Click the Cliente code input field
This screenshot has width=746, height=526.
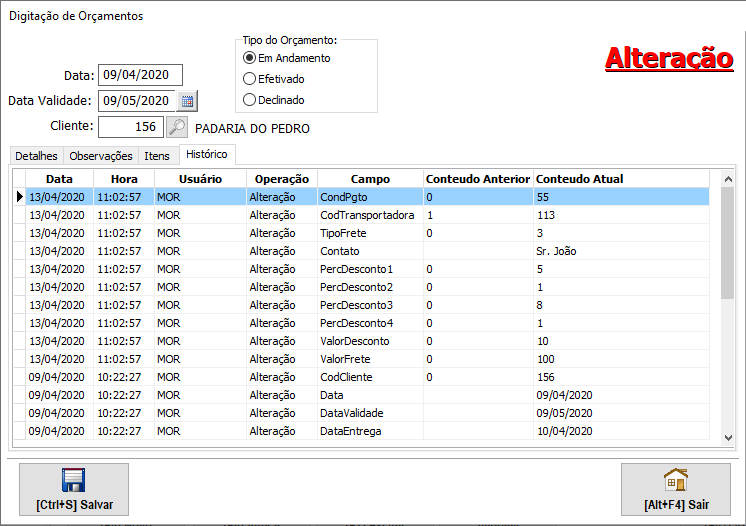click(x=130, y=127)
